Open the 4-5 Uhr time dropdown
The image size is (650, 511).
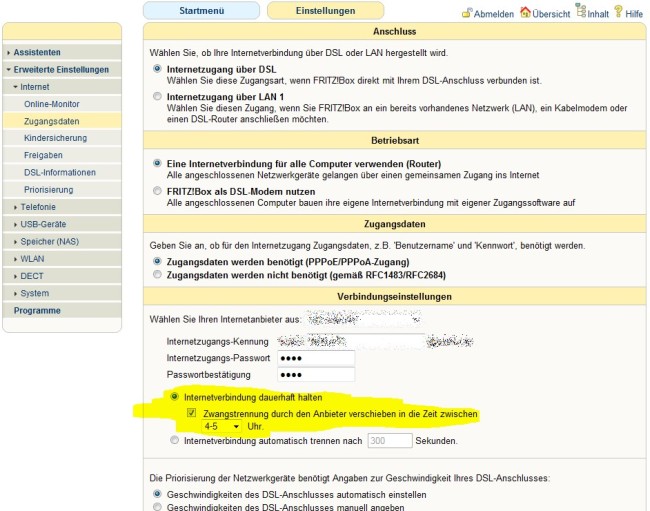click(x=221, y=426)
